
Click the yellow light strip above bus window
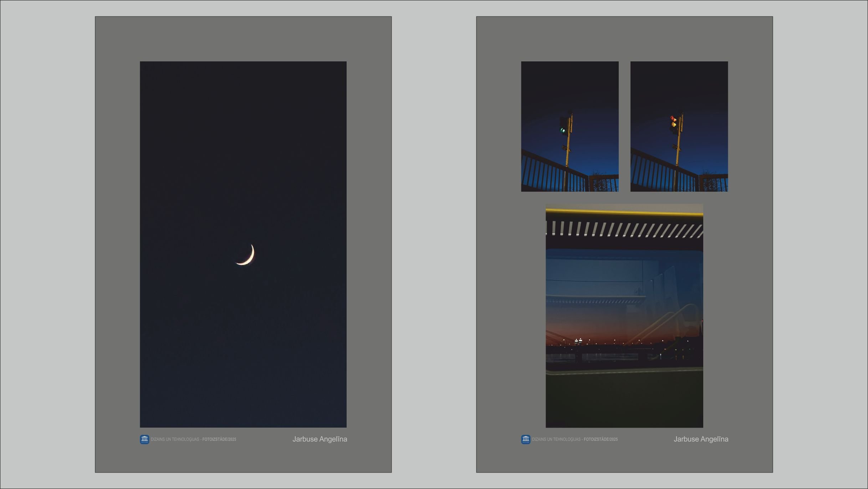click(x=624, y=212)
